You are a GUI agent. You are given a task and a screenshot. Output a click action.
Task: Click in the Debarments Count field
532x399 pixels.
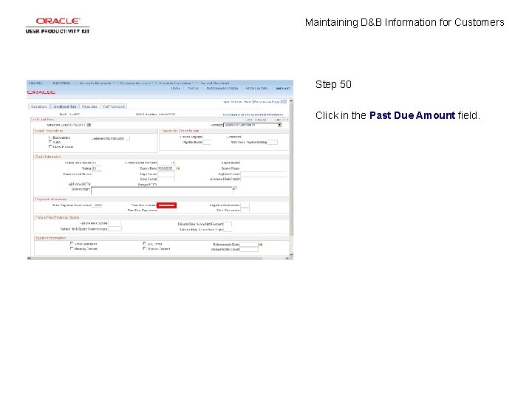point(249,250)
